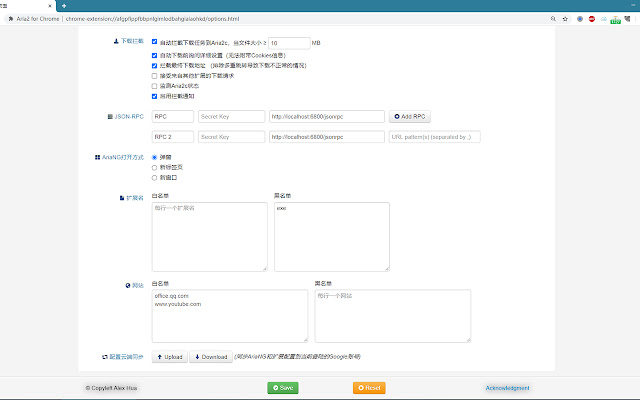Click the RPC name input field
The image size is (640, 400).
point(173,116)
